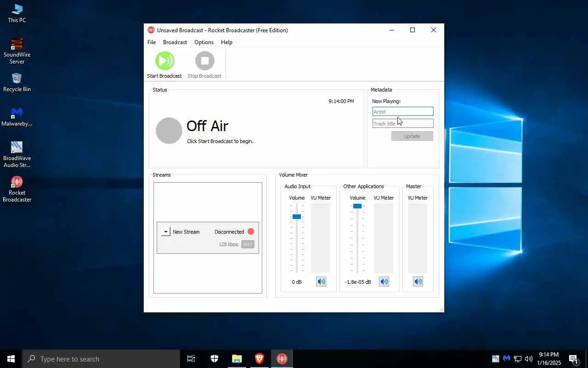Click the 128 kbps bitrate text
The image size is (588, 368).
tap(228, 244)
